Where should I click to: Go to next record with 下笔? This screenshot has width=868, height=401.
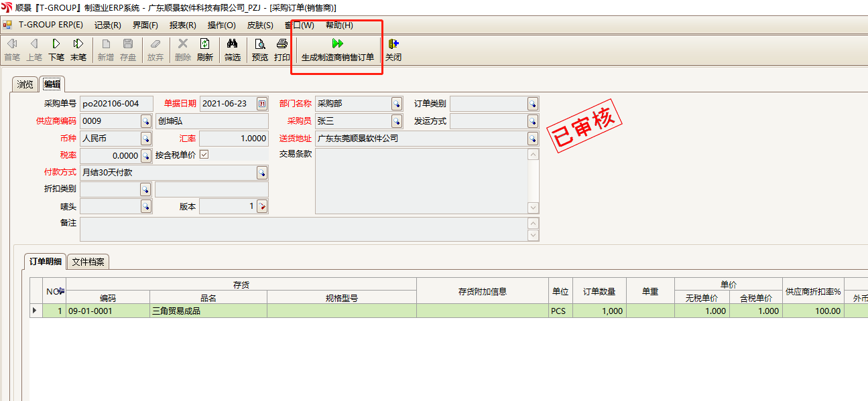(x=56, y=44)
